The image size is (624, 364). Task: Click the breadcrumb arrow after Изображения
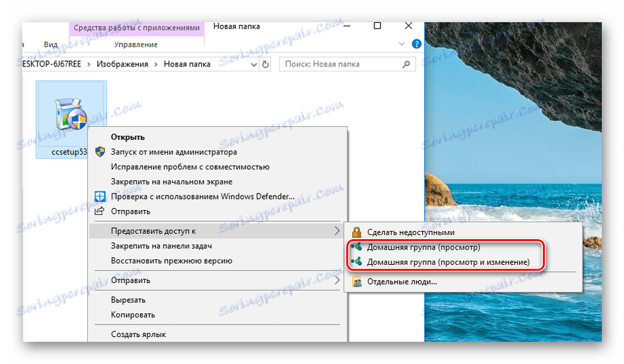(x=156, y=64)
